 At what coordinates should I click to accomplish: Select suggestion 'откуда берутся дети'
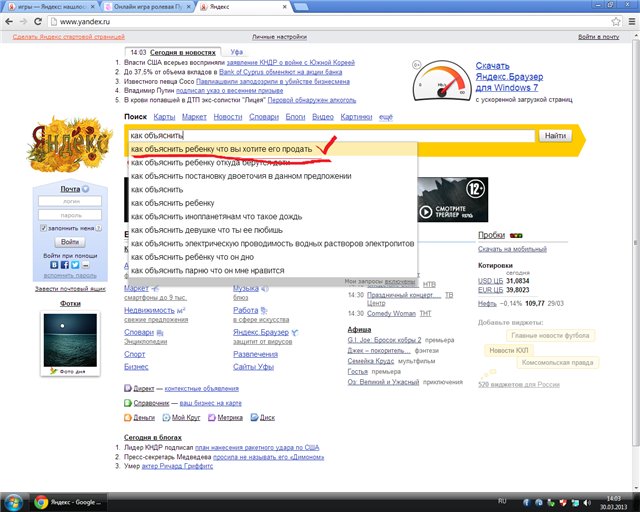[273, 163]
